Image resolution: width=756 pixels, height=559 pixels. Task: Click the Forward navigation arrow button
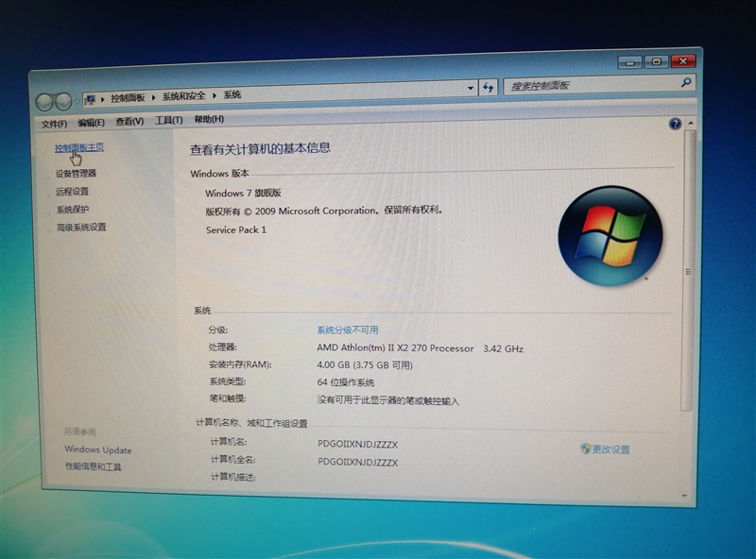point(63,101)
